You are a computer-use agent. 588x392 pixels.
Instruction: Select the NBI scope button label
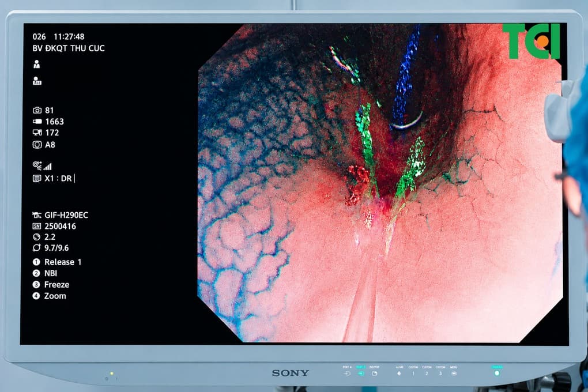(51, 273)
